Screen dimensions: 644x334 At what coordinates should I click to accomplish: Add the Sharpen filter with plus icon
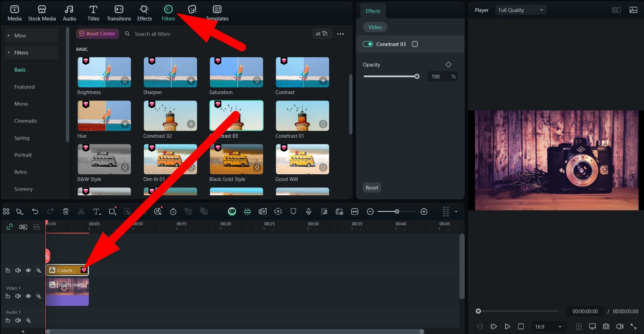click(x=191, y=81)
